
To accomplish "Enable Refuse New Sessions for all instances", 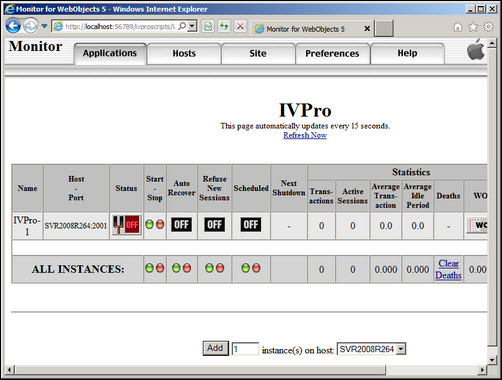I will 209,268.
